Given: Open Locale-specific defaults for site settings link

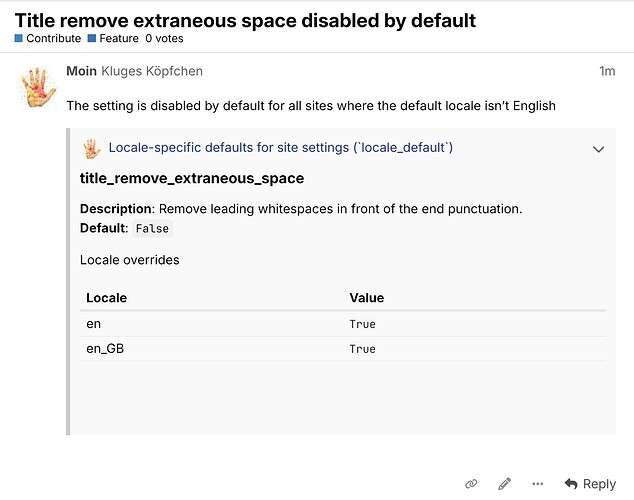Looking at the screenshot, I should pos(281,148).
